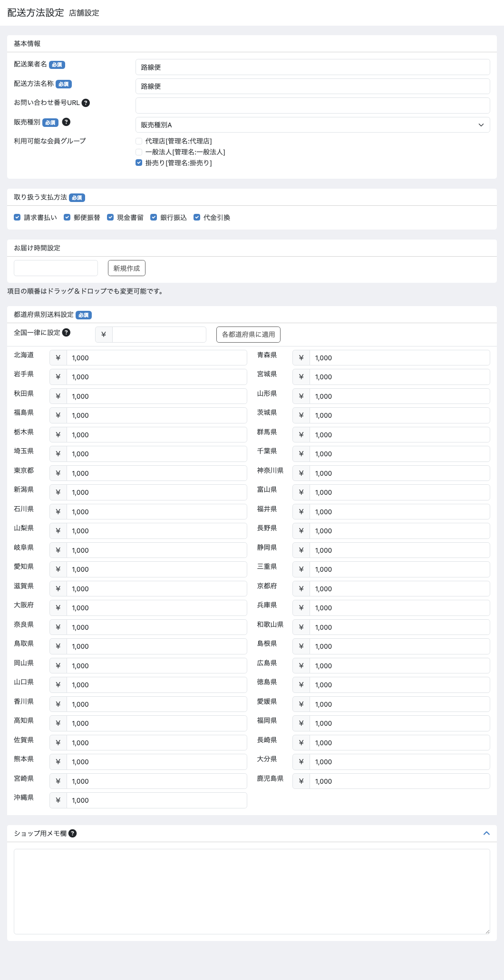The width and height of the screenshot is (504, 980).
Task: Toggle 請求書払い payment checkbox
Action: [x=17, y=217]
